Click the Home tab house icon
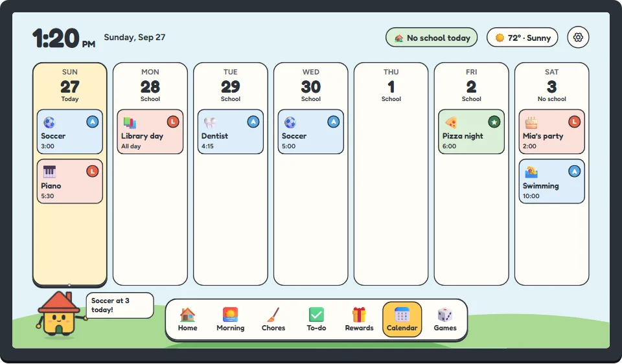The image size is (622, 364). [187, 315]
